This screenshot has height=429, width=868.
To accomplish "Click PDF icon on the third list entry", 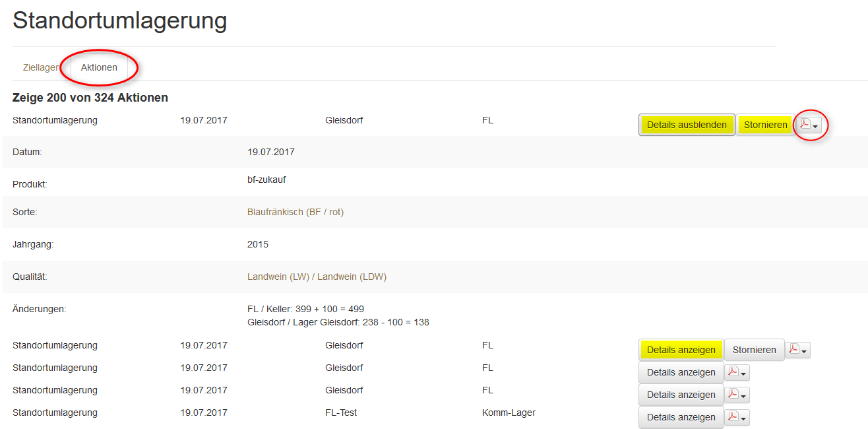I will [733, 372].
